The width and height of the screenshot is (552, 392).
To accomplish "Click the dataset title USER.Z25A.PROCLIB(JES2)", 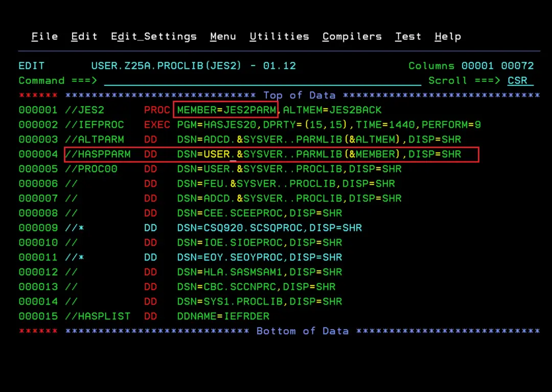I will 166,66.
